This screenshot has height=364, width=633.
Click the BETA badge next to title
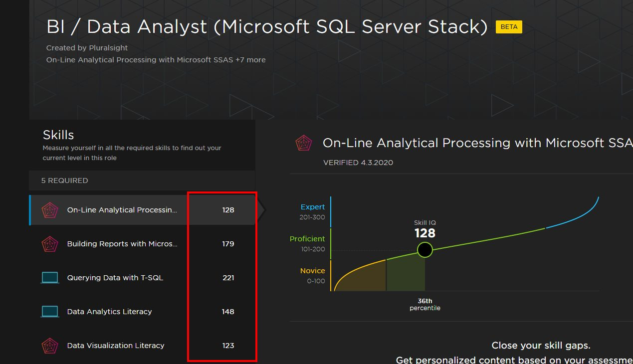509,27
